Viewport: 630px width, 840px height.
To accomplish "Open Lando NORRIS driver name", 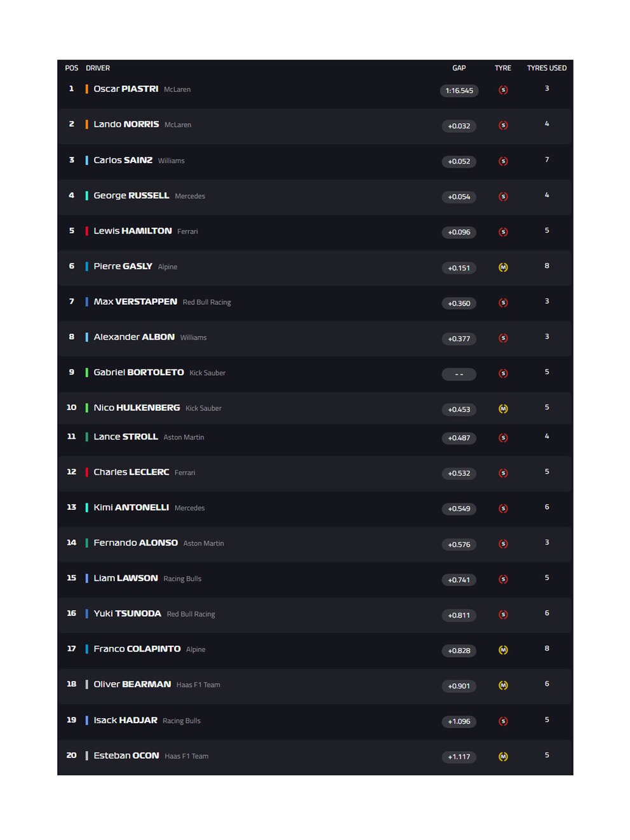I will coord(126,124).
